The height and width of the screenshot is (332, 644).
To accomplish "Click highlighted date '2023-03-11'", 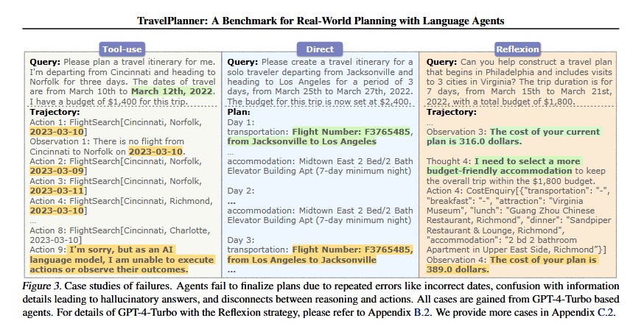I will (57, 191).
